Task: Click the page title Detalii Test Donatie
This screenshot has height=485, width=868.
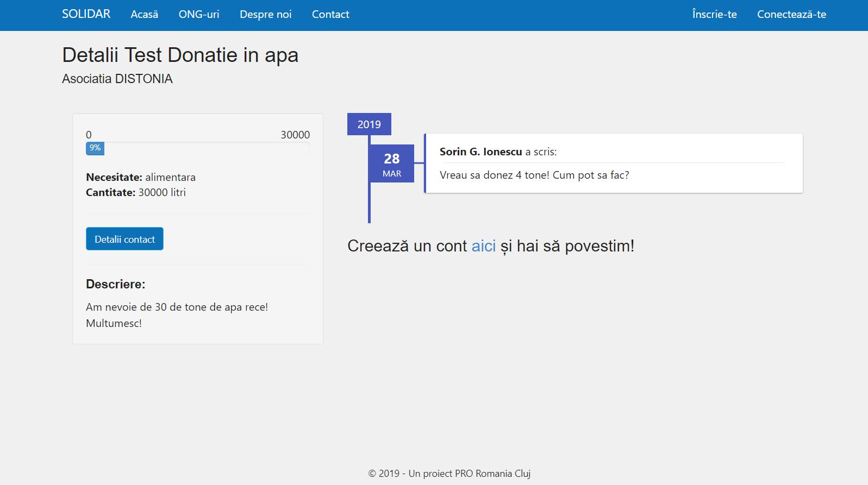Action: [180, 55]
